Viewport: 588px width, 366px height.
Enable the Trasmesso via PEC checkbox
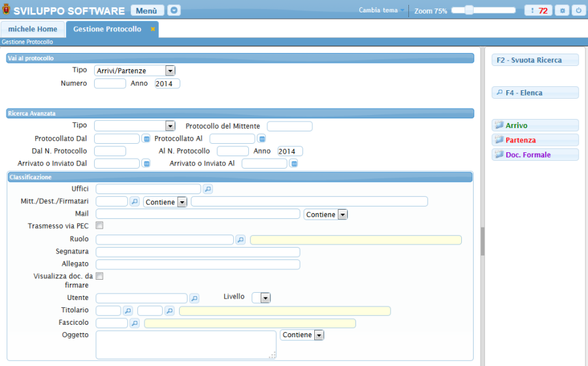click(100, 225)
